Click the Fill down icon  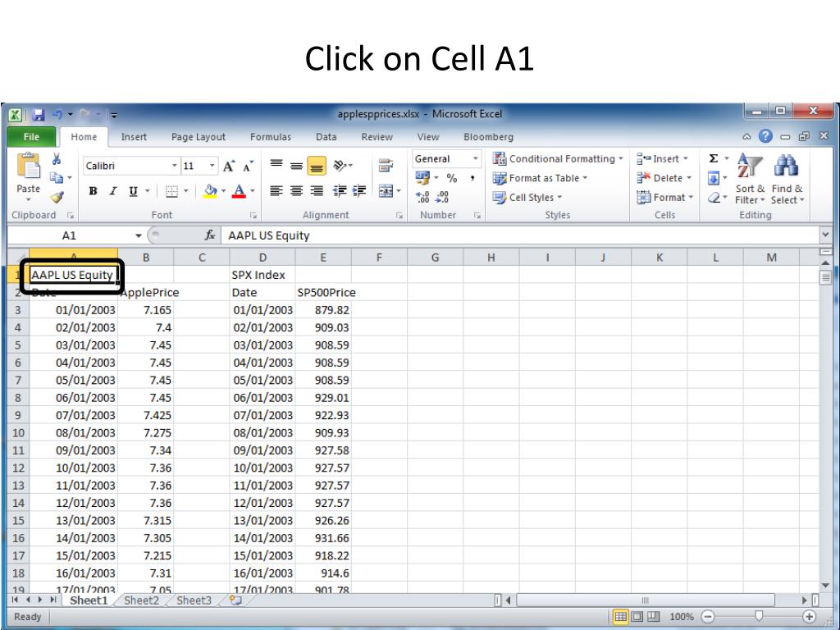click(x=714, y=178)
